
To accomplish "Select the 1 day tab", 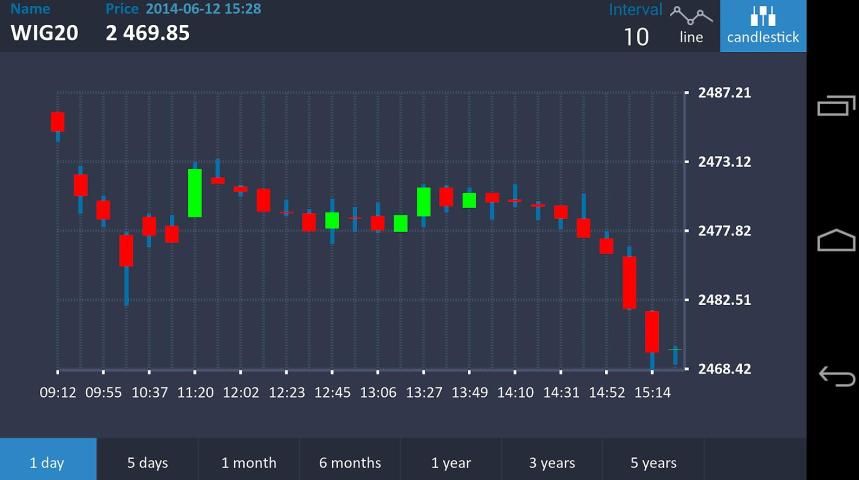I will coord(47,462).
